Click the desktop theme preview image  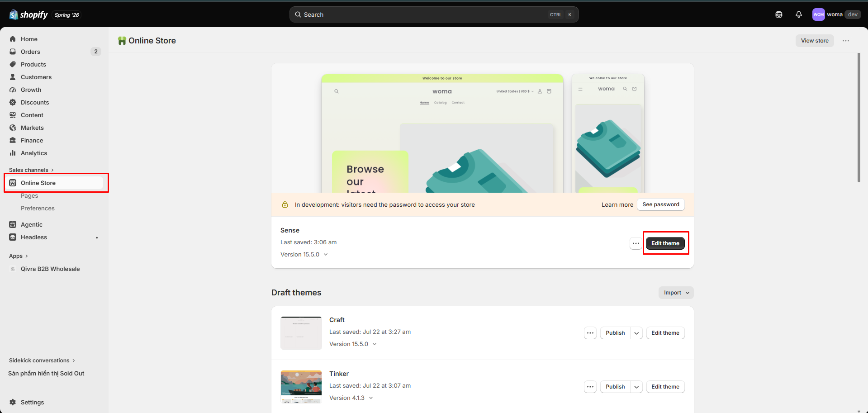pyautogui.click(x=442, y=133)
